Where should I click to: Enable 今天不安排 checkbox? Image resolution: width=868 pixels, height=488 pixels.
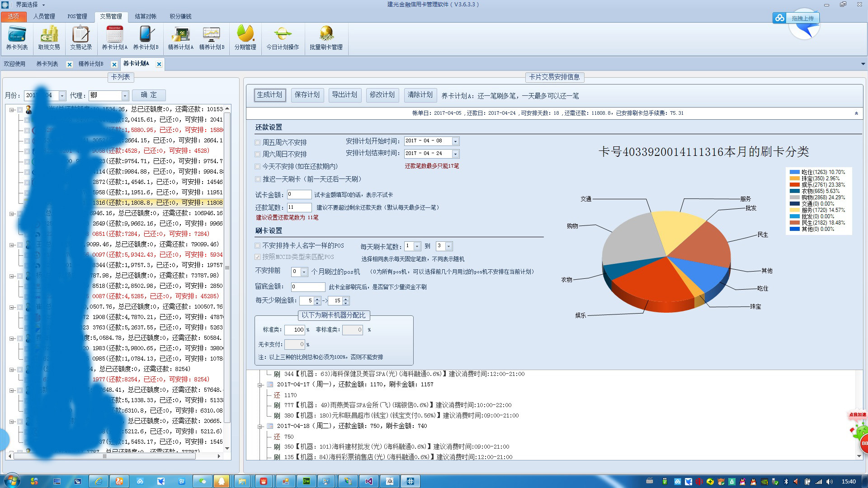(258, 166)
